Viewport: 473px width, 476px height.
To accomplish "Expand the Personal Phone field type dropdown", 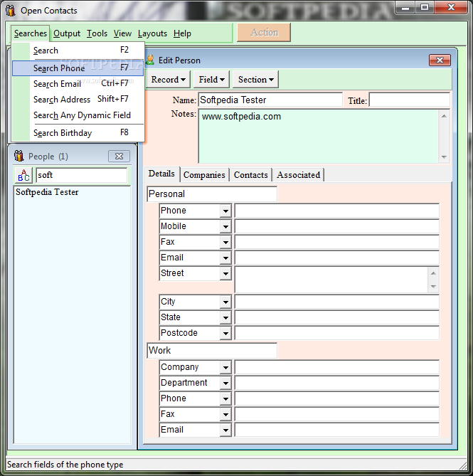I will pos(225,211).
